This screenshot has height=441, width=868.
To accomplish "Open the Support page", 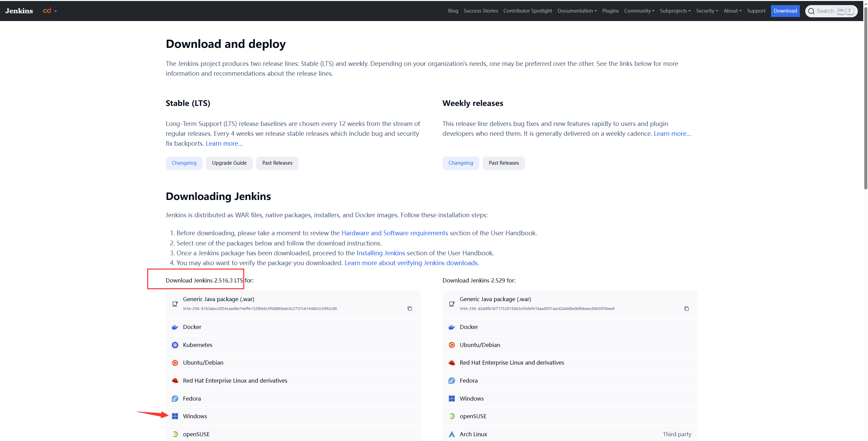I will point(756,11).
